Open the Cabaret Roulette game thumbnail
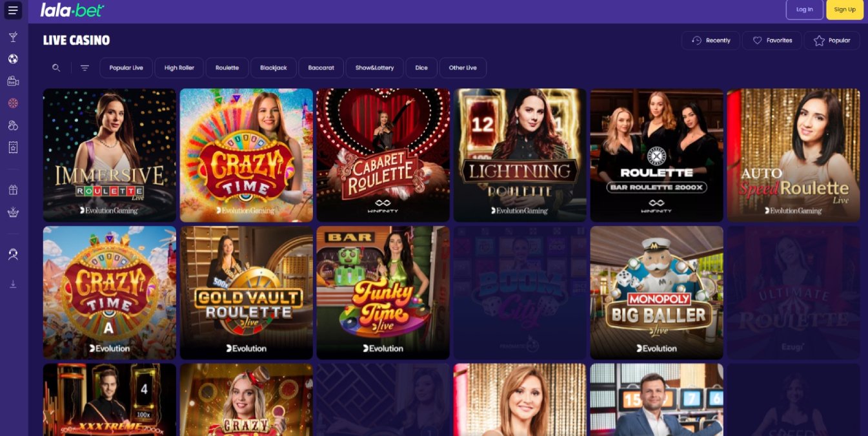The image size is (868, 436). point(383,155)
